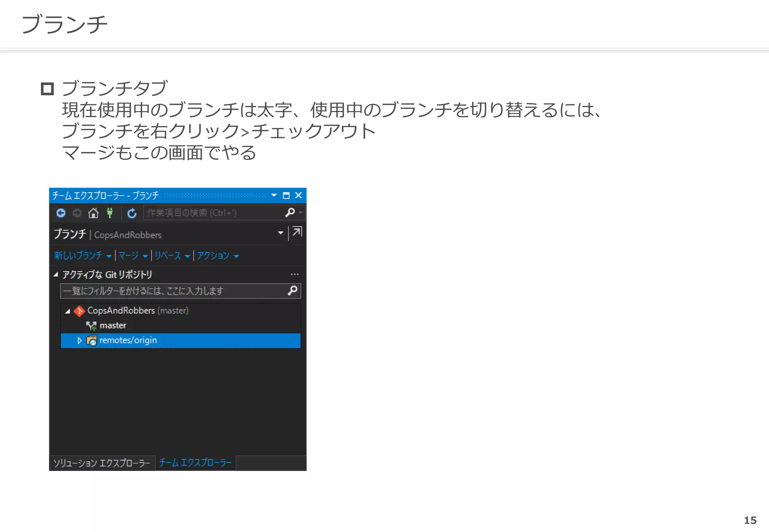
Task: Expand the remotes/origin tree node
Action: click(79, 340)
